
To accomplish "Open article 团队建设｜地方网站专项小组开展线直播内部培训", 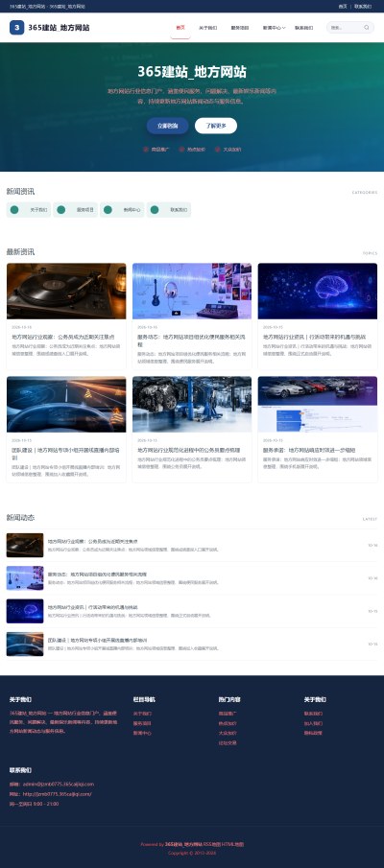I will click(66, 454).
